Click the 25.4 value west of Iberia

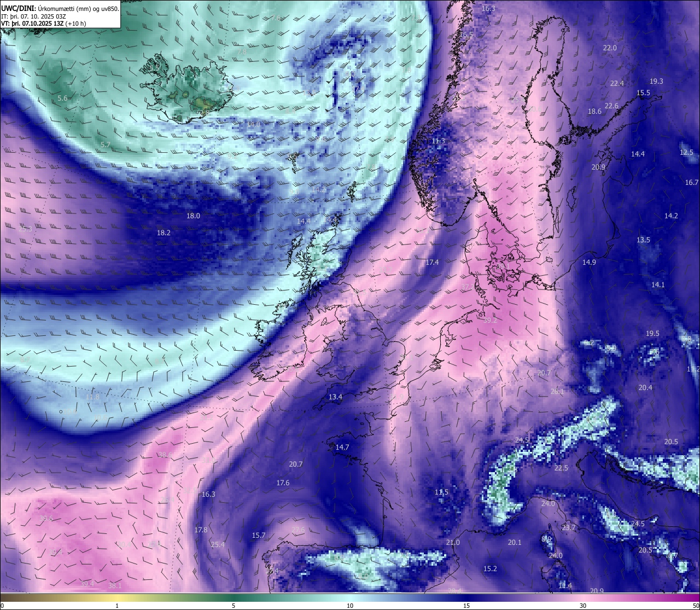[218, 545]
